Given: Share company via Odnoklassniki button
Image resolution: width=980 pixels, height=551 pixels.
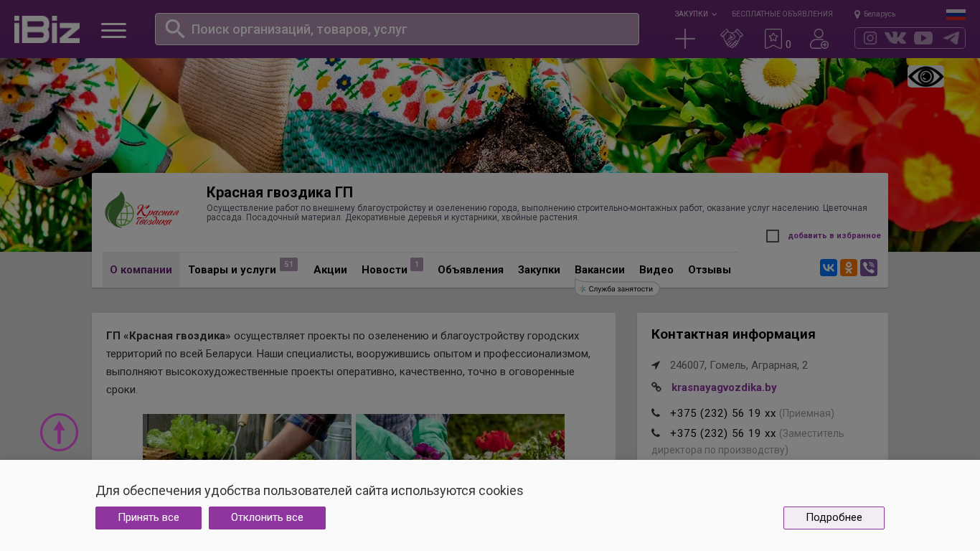Looking at the screenshot, I should [x=849, y=268].
